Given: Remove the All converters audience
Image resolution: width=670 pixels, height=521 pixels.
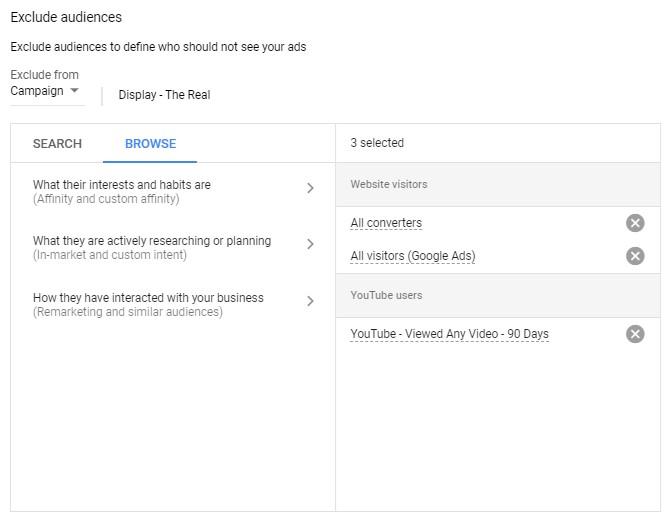Looking at the screenshot, I should point(635,223).
